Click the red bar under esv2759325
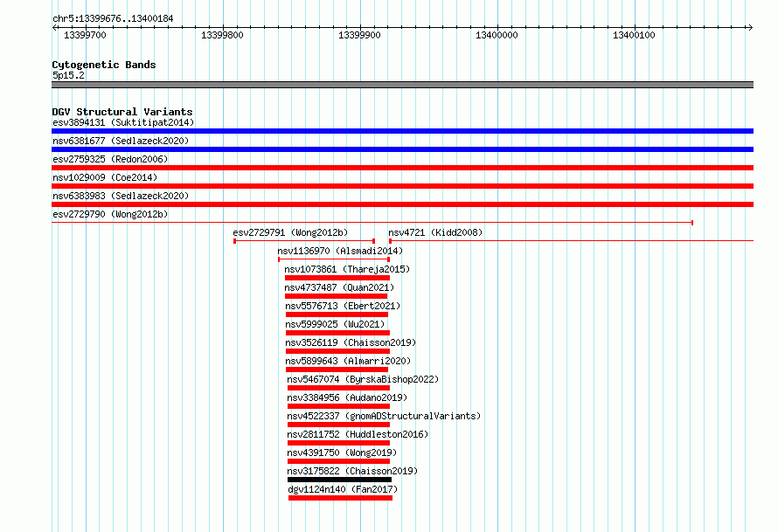Viewport: 778px width, 532px height. (402, 168)
